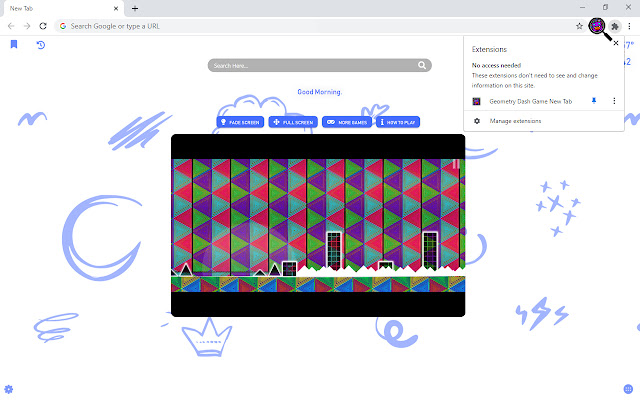Click the 'Extensions' popup title

point(489,49)
